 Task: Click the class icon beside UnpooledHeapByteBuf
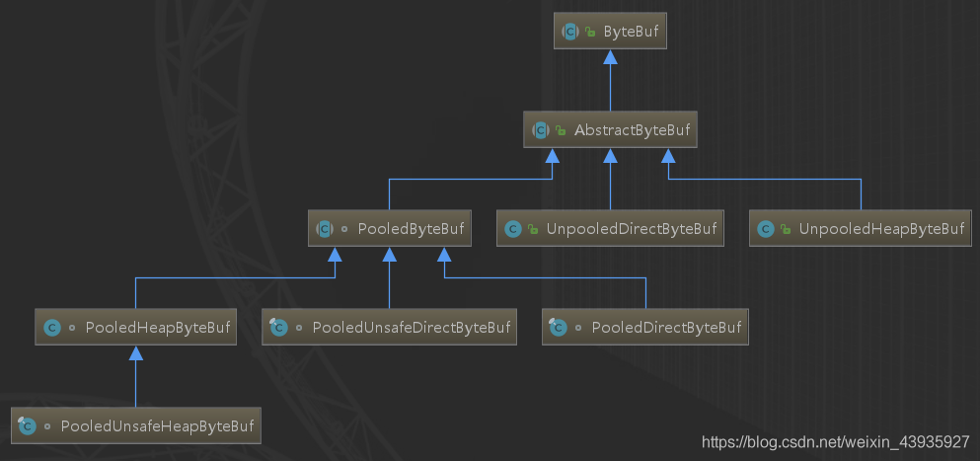click(765, 228)
